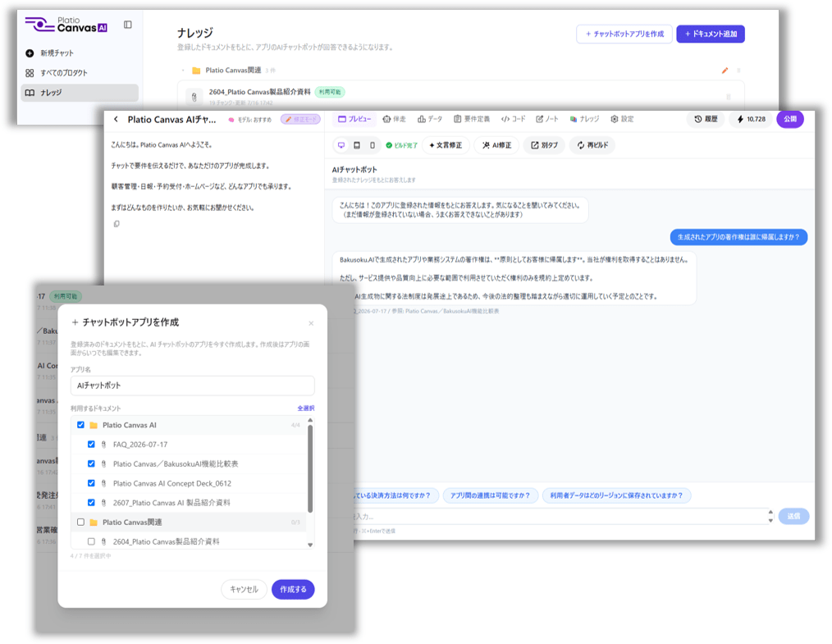This screenshot has height=644, width=832.
Task: Click the file icon next to Concept Deck_0612
Action: point(103,483)
